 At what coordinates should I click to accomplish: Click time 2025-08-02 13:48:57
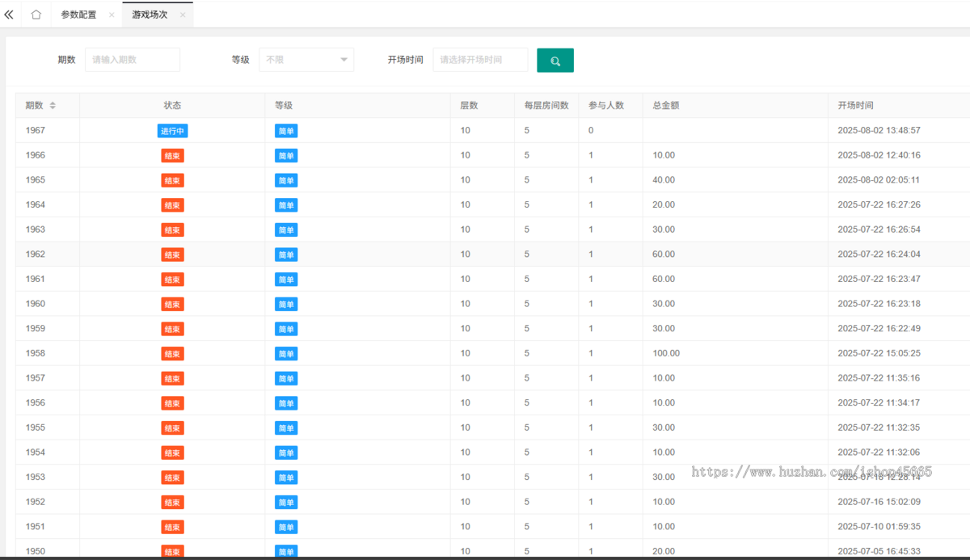[879, 131]
